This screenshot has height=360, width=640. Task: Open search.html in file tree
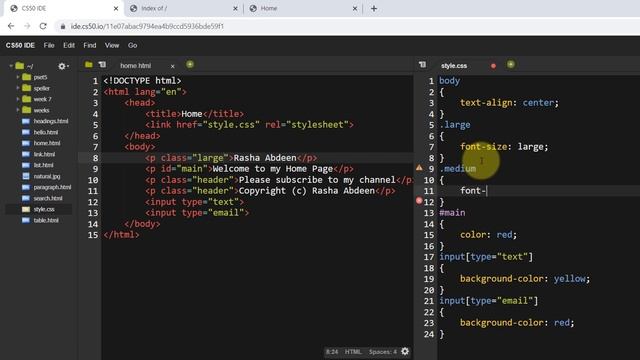[48, 198]
